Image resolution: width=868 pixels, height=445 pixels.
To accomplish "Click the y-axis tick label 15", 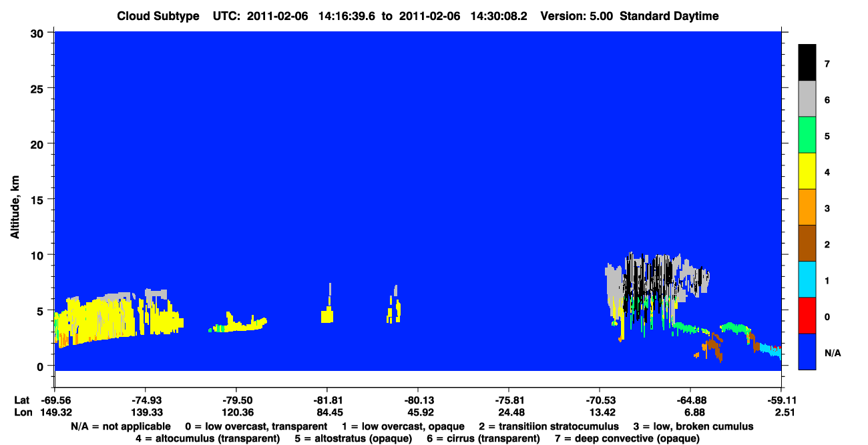I will tap(39, 199).
